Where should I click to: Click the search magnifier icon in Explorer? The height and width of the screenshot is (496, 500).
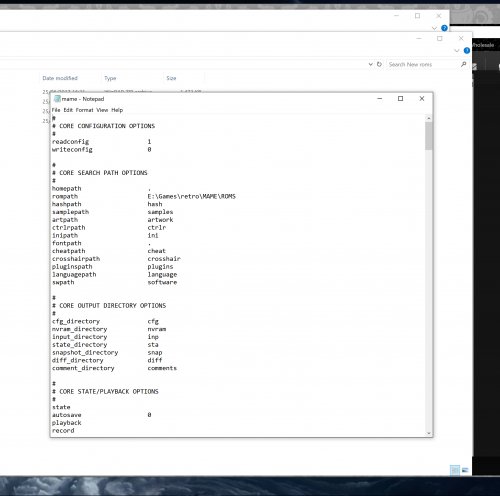pyautogui.click(x=463, y=64)
